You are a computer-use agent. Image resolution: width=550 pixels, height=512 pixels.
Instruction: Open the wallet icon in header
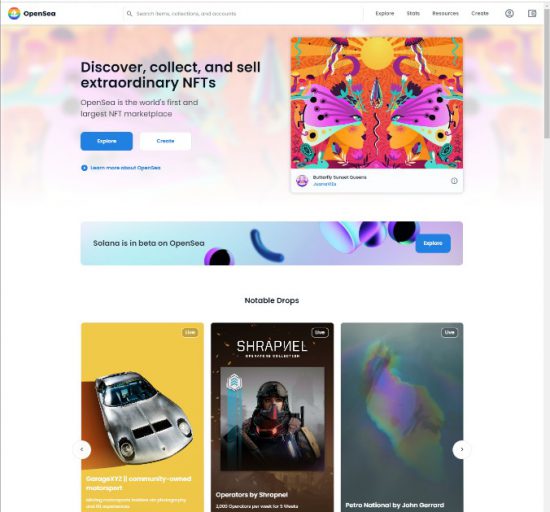[532, 13]
